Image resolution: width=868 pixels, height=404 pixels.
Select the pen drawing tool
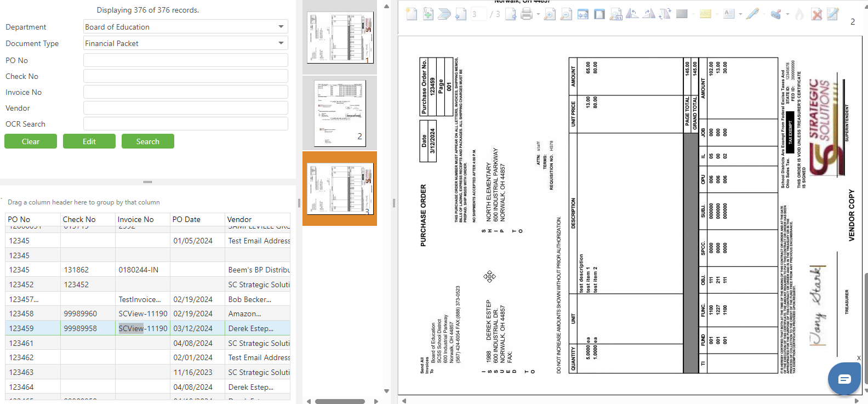pos(752,14)
